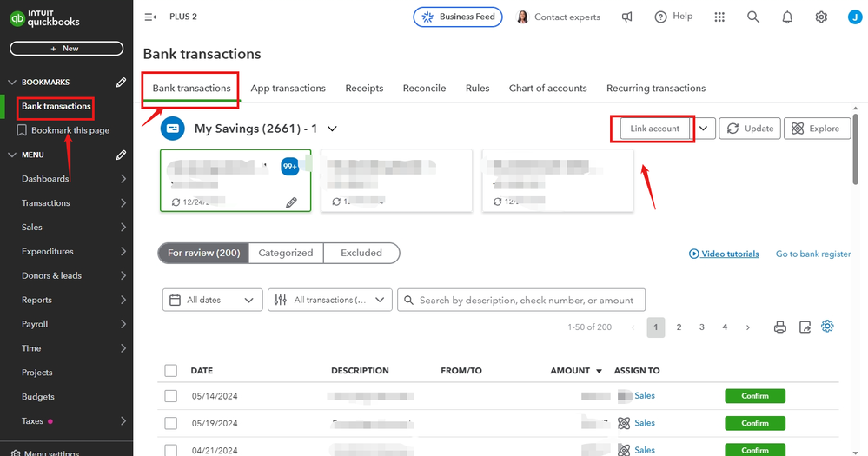Viewport: 868px width, 456px height.
Task: Select the second bank account card
Action: coord(396,181)
